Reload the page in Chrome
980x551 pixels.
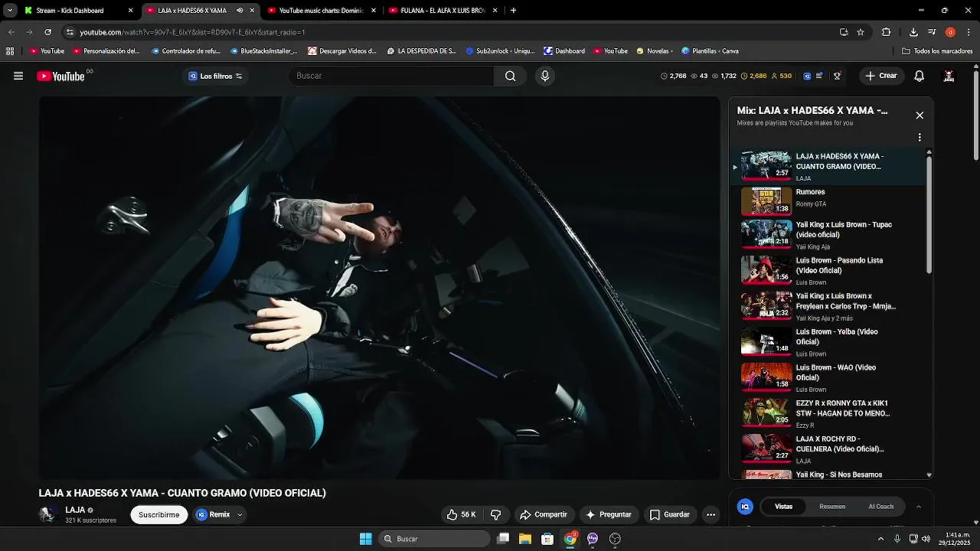[x=47, y=32]
